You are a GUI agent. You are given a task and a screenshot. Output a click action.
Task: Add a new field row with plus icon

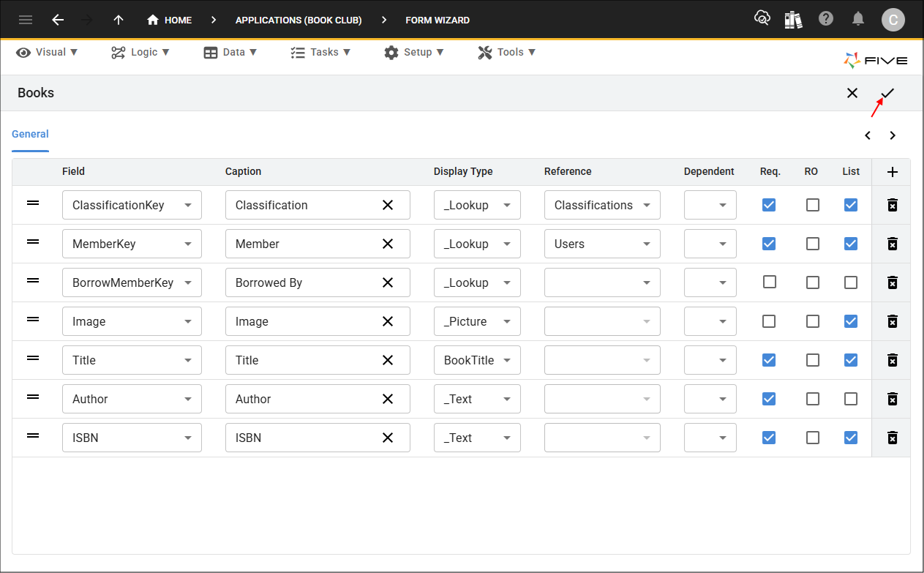click(892, 172)
